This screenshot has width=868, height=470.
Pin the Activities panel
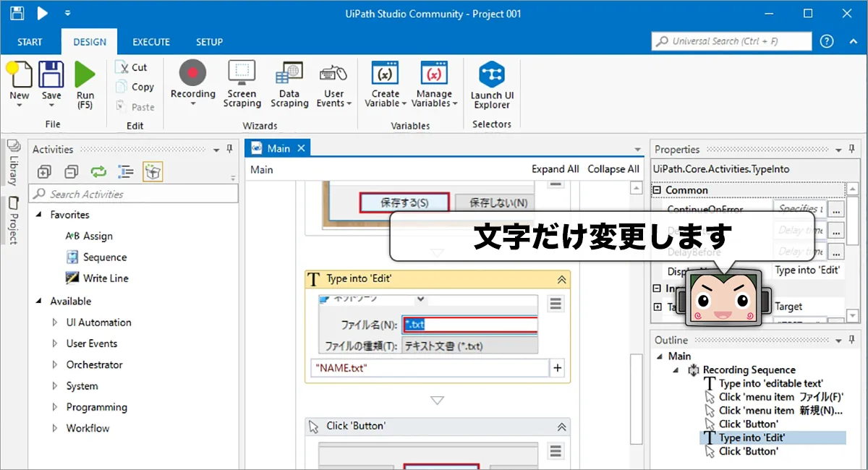(x=230, y=149)
